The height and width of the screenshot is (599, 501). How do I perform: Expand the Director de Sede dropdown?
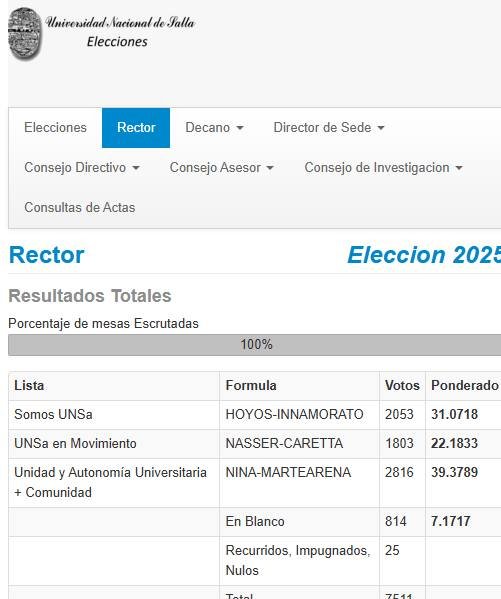click(329, 128)
